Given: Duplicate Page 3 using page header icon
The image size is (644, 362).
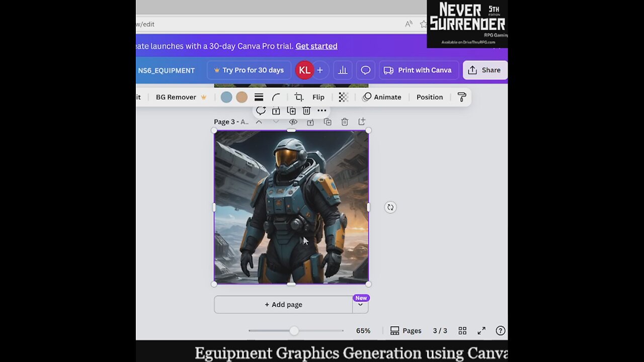Looking at the screenshot, I should pyautogui.click(x=328, y=122).
